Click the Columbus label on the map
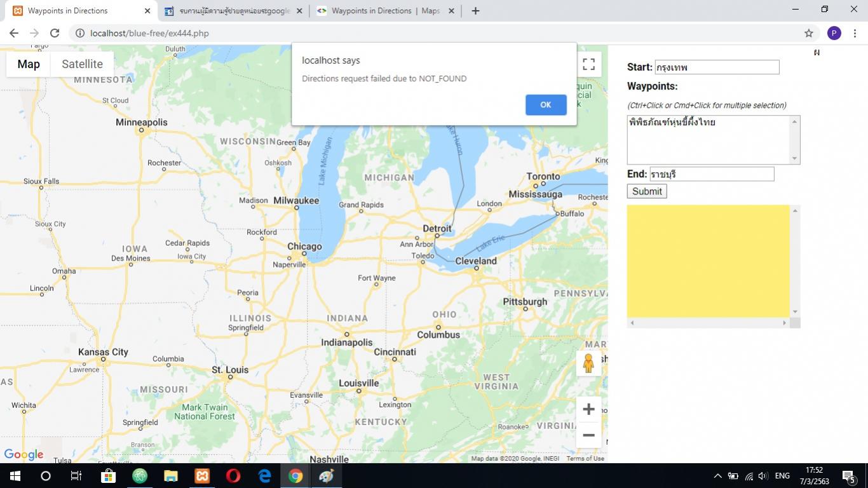The image size is (868, 488). coord(438,335)
